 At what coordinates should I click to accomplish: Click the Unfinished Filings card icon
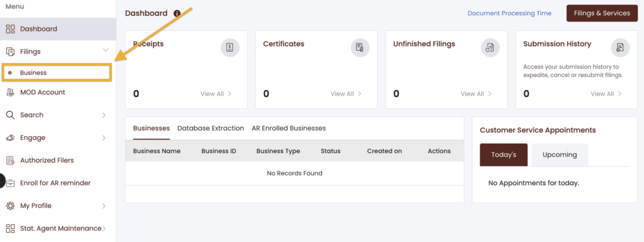490,48
